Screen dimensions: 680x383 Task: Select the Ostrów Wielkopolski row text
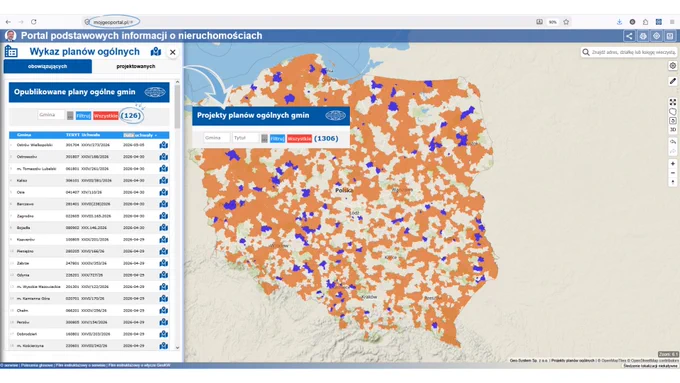[x=35, y=145]
